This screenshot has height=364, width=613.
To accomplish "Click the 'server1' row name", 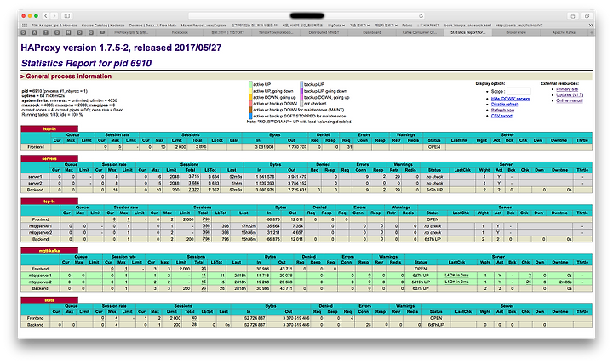I will [35, 177].
